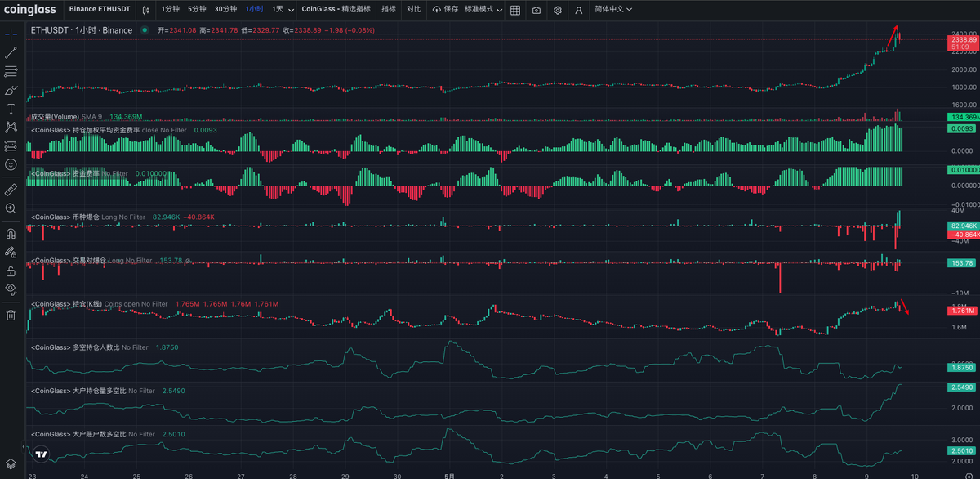Toggle lock all drawings padlock
Viewport: 980px width, 479px height.
(x=11, y=271)
